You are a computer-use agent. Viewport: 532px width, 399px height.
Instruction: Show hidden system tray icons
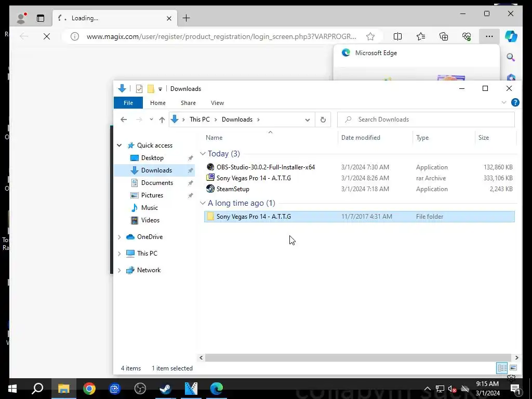point(428,389)
